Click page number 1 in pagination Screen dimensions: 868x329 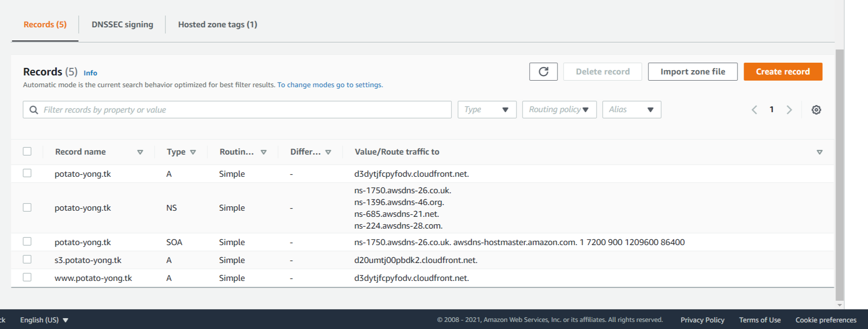point(771,109)
